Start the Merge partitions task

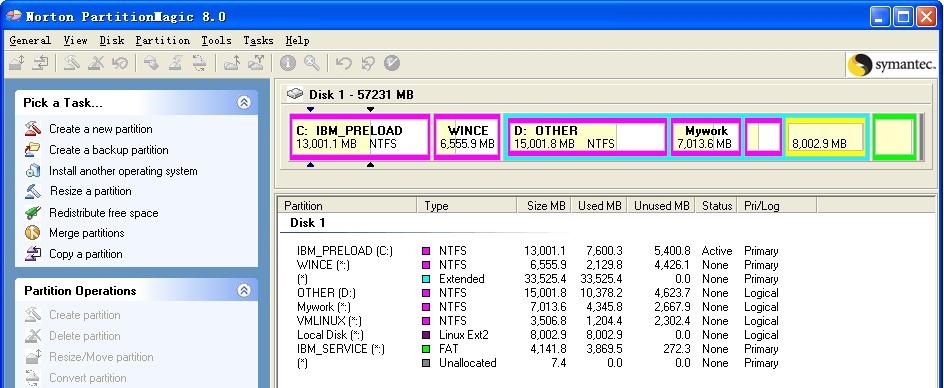[x=87, y=233]
